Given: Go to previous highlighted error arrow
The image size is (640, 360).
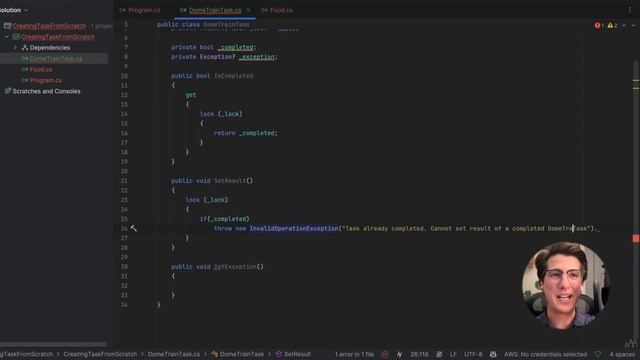Looking at the screenshot, I should coord(624,25).
